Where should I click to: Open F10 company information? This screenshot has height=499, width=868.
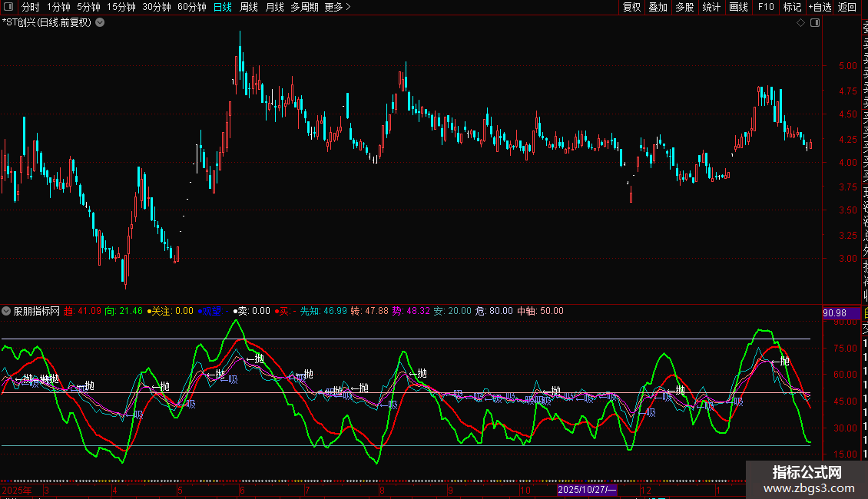766,7
